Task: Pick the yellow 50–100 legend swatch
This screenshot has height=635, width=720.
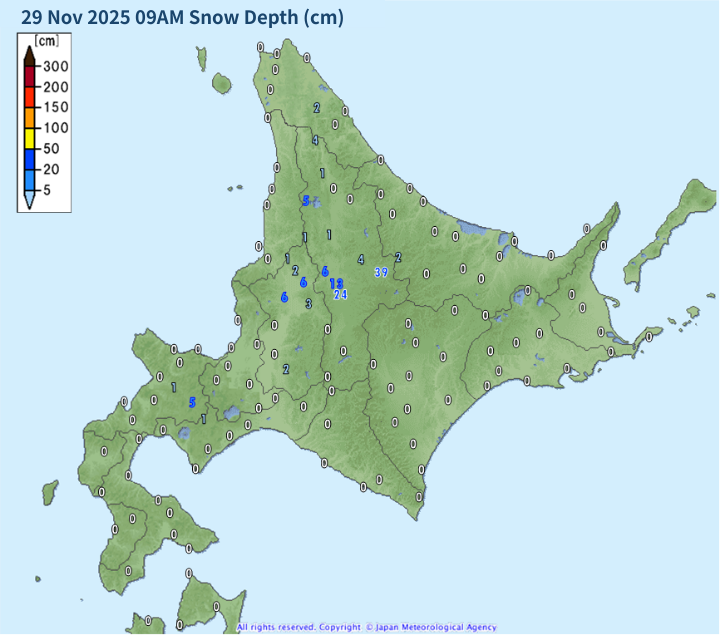Action: point(30,138)
